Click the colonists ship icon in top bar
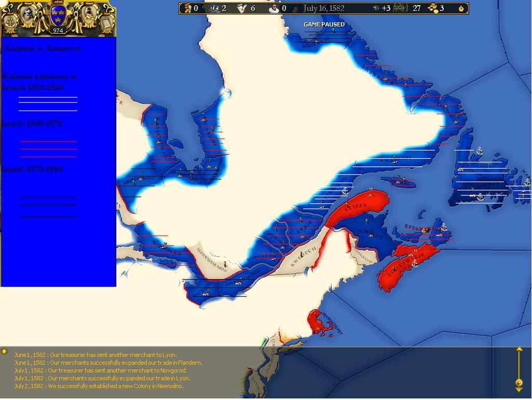This screenshot has height=400, width=532. point(215,8)
